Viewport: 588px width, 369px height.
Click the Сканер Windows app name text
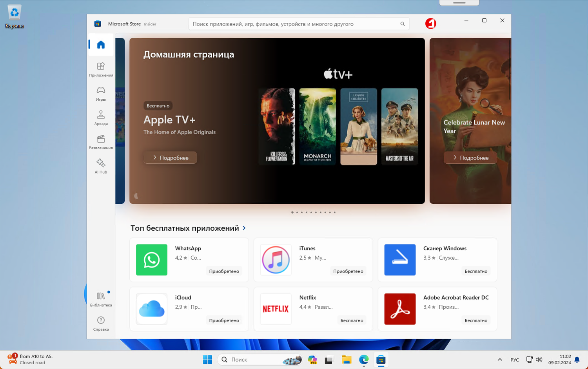(x=445, y=248)
